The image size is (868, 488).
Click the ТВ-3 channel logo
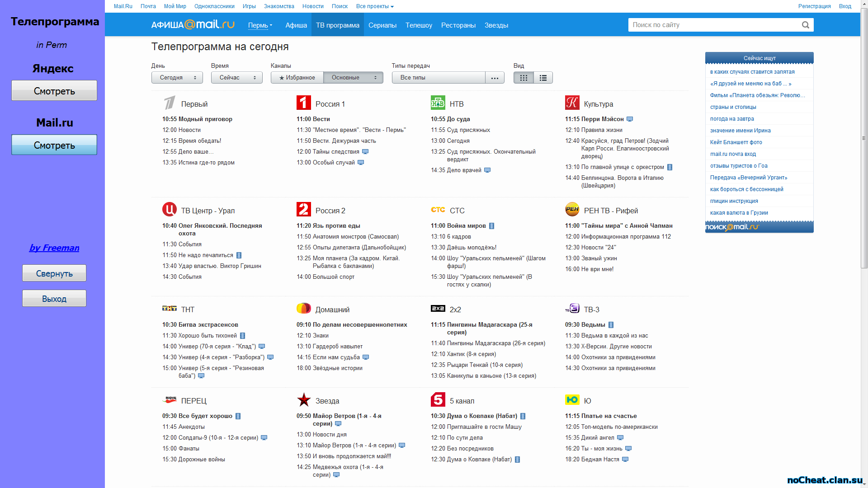pyautogui.click(x=572, y=309)
